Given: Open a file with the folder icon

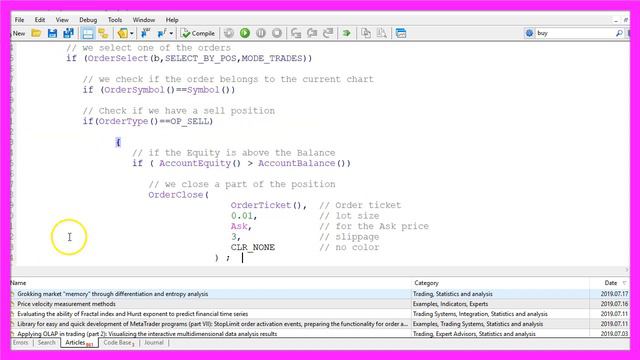Looking at the screenshot, I should [x=36, y=33].
